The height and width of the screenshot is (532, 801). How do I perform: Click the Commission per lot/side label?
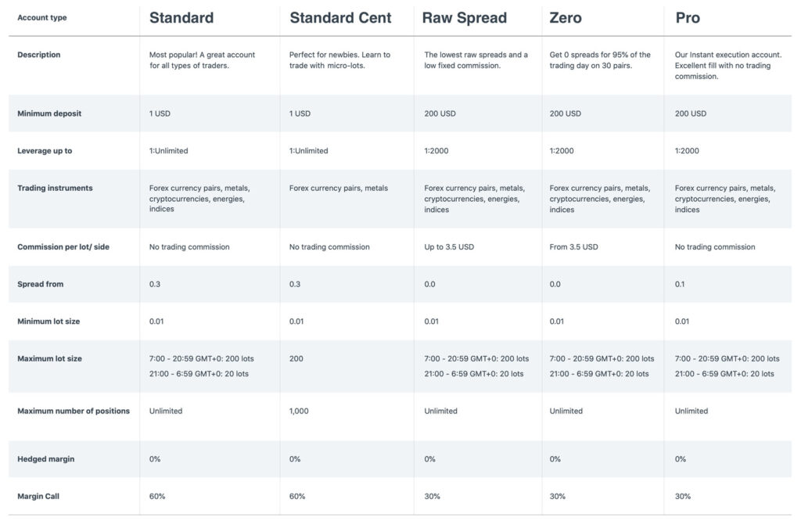(63, 247)
